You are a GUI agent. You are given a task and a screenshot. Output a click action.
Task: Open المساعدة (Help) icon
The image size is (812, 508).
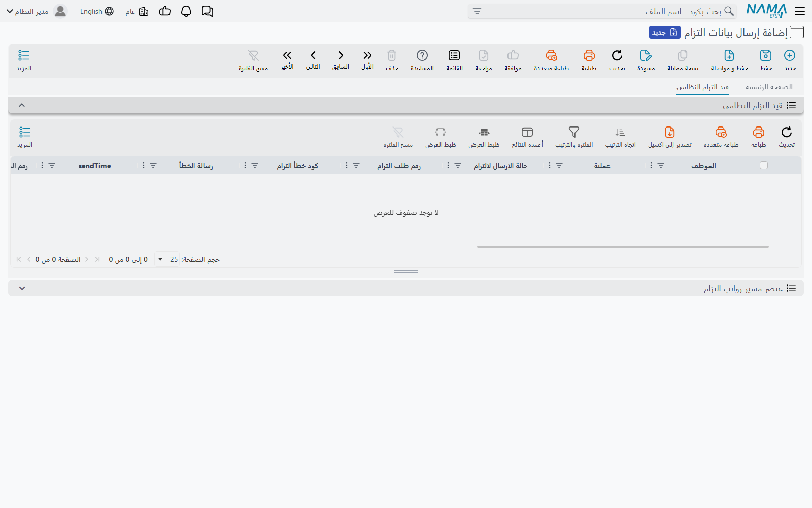point(422,55)
